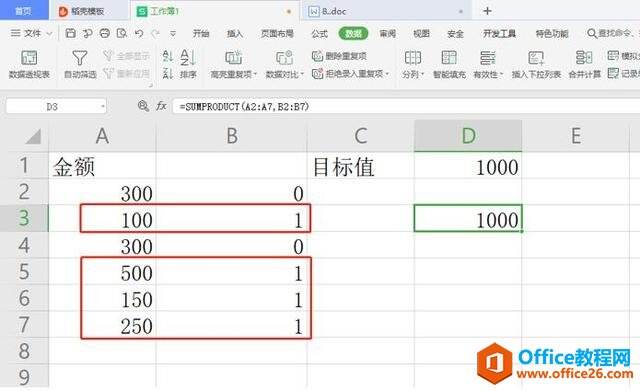Click 删除重复项 remove duplicates
This screenshot has width=640, height=391.
point(339,56)
